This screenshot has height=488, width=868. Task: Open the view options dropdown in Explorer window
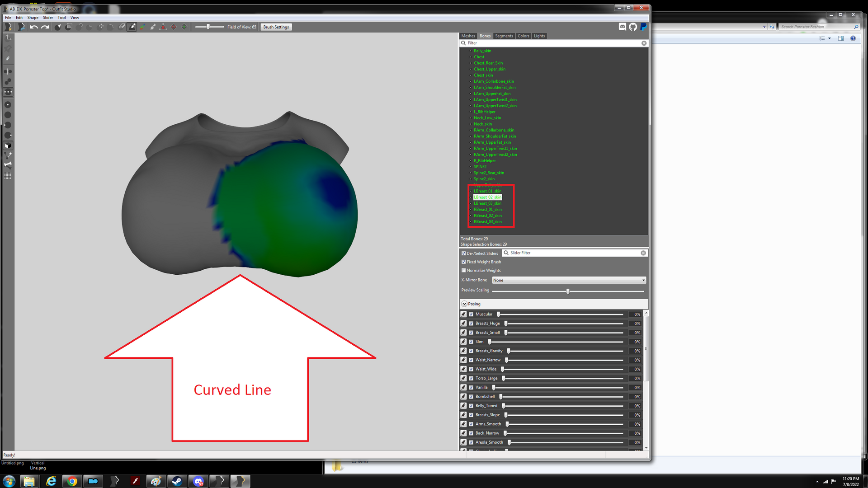pyautogui.click(x=830, y=38)
